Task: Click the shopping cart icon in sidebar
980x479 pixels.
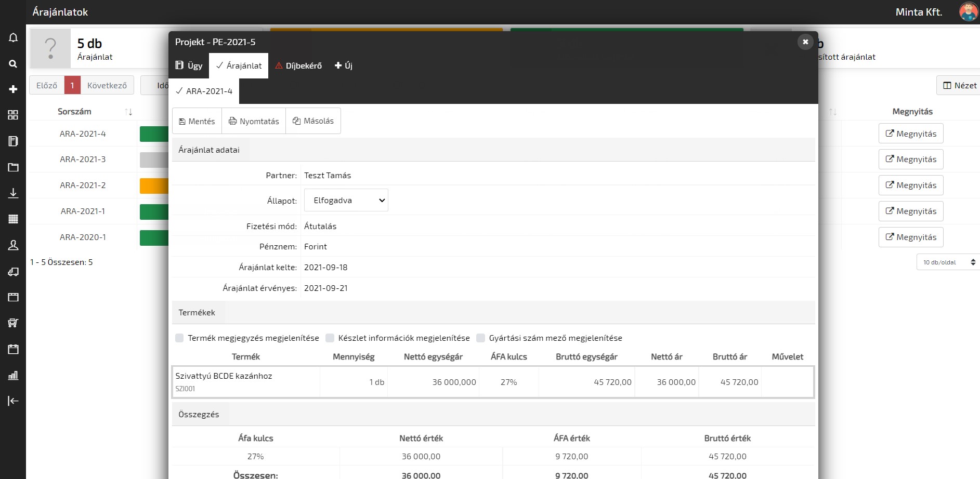Action: tap(13, 323)
